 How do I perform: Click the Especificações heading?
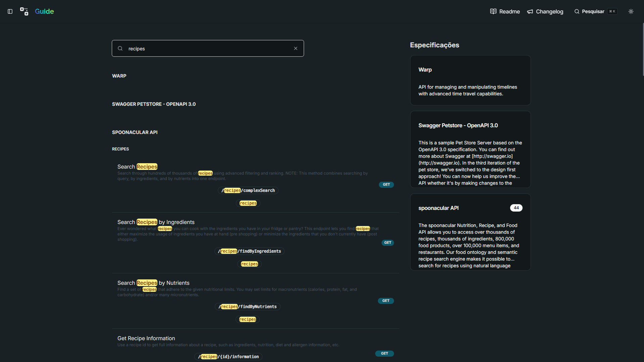coord(435,45)
